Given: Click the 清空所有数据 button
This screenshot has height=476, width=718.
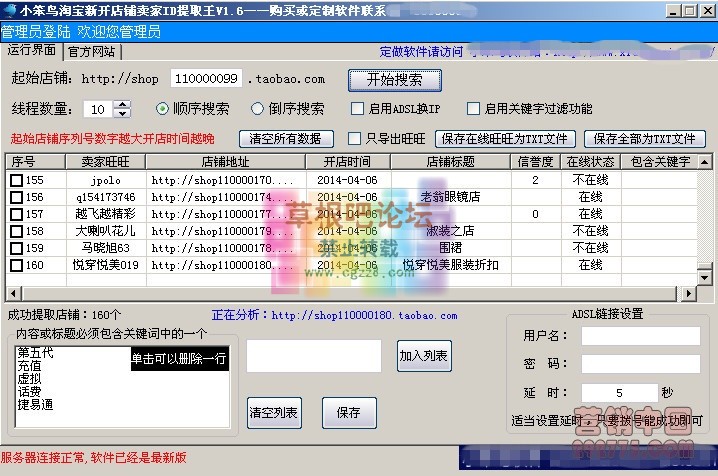Looking at the screenshot, I should click(286, 139).
